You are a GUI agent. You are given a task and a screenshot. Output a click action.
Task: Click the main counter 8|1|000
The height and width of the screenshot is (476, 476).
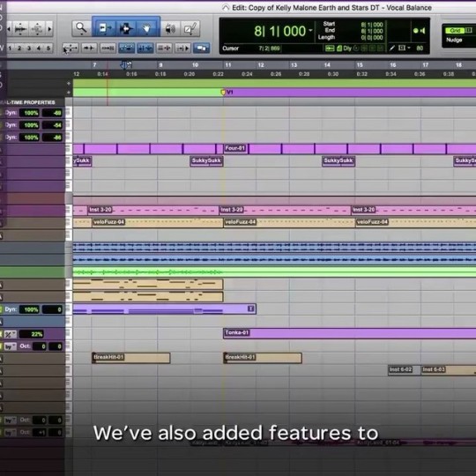280,31
